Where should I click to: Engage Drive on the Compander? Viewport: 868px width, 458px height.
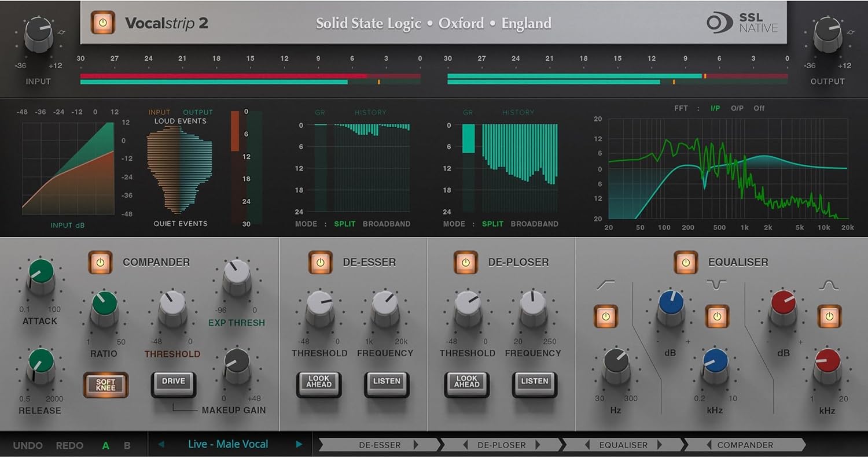click(173, 382)
